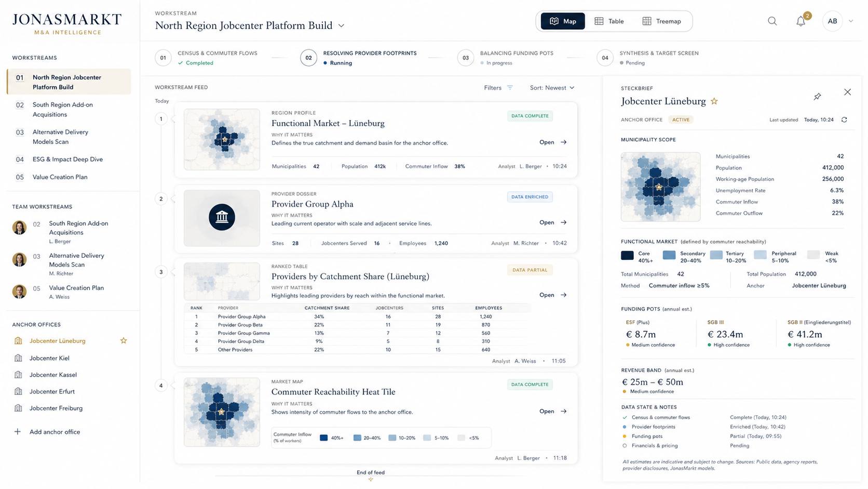Select Jobcenter Kiel anchor office
This screenshot has width=868, height=489.
(49, 358)
